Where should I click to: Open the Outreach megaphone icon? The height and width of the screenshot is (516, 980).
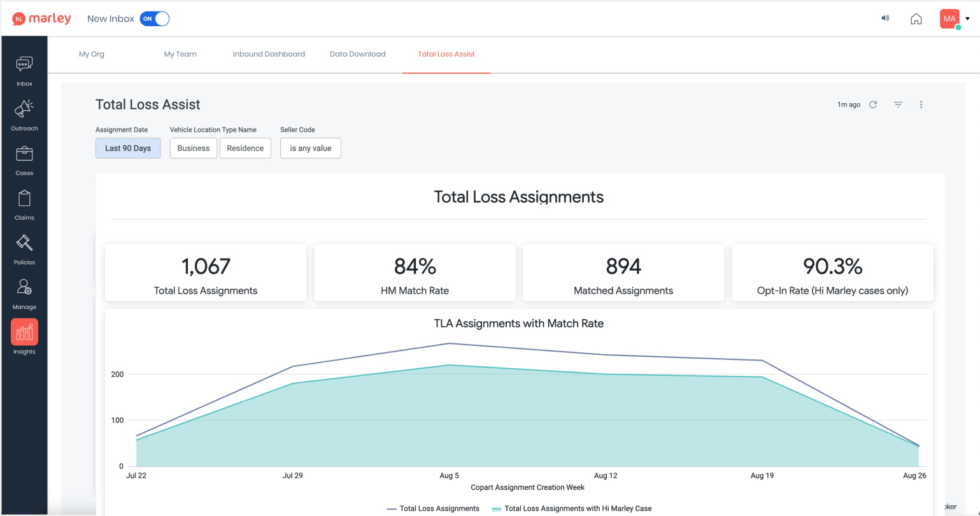[24, 109]
